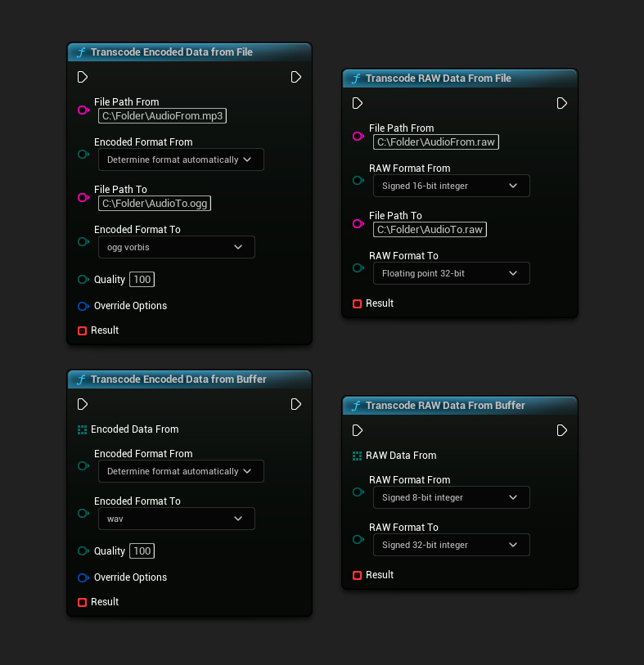Click the RAW Data From array pin
Screen dimensions: 644x665
[x=358, y=455]
